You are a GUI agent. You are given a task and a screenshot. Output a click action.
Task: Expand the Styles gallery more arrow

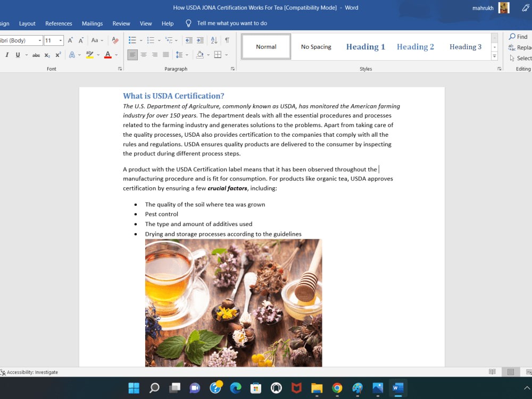tap(495, 56)
